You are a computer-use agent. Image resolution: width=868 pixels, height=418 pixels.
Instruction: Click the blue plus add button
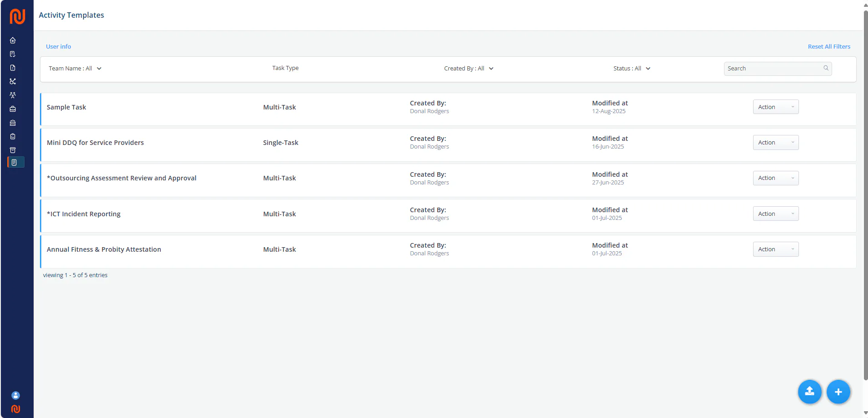click(838, 392)
